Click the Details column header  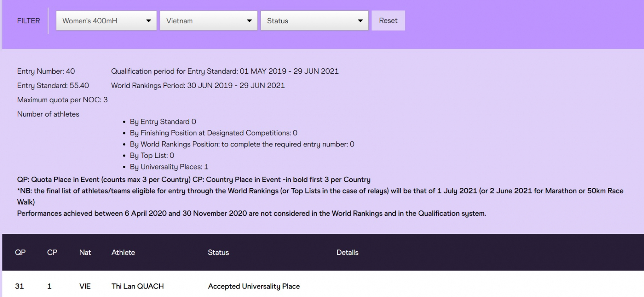pyautogui.click(x=347, y=252)
